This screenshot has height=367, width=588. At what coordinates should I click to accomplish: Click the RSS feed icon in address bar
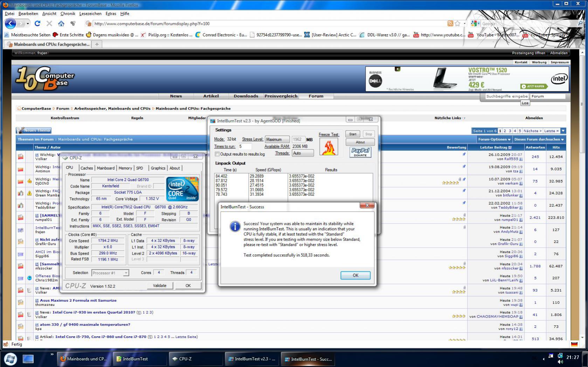tap(450, 23)
